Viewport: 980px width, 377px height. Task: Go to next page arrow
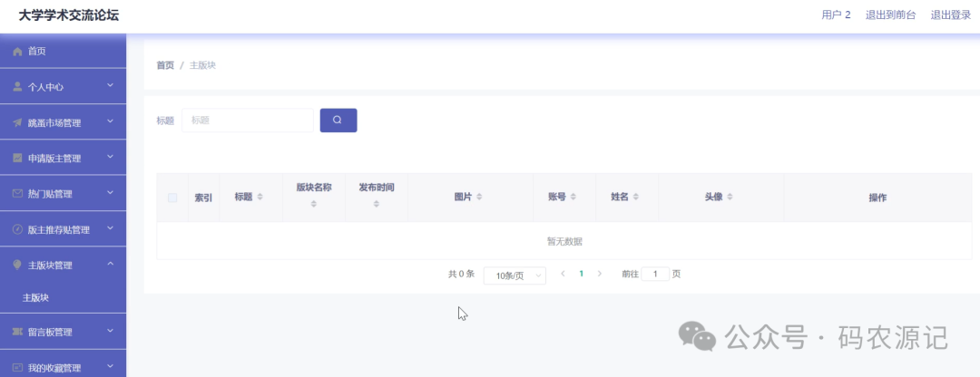pos(600,274)
